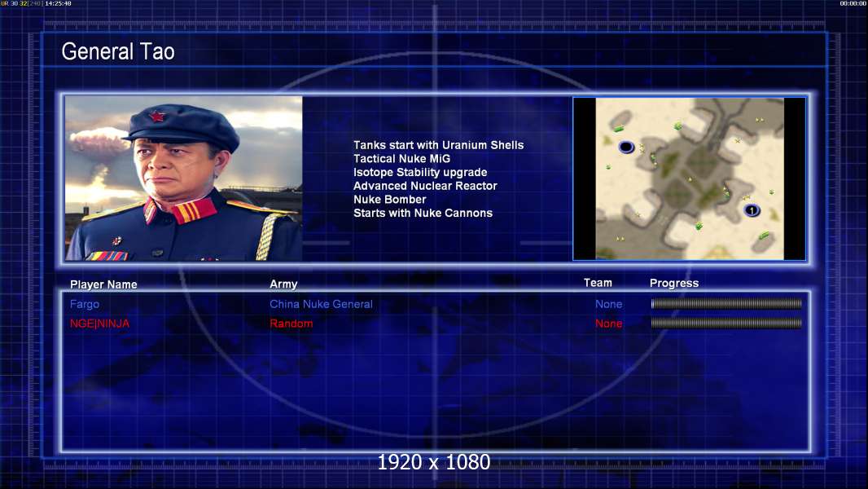Click the Progress column header
Screen dimensions: 868x489
(x=674, y=284)
